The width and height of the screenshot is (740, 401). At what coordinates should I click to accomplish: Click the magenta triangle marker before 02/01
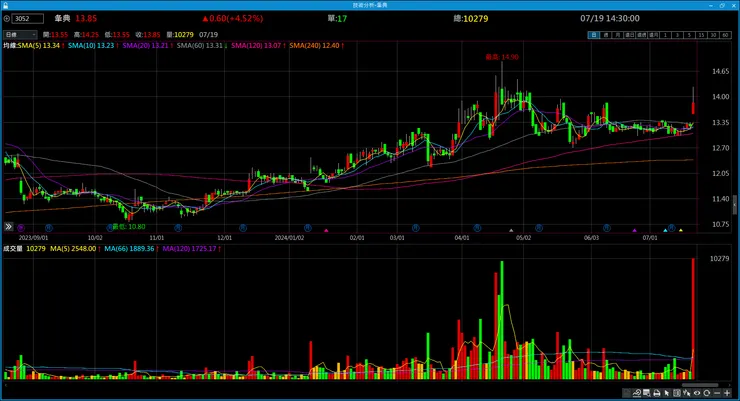click(326, 230)
